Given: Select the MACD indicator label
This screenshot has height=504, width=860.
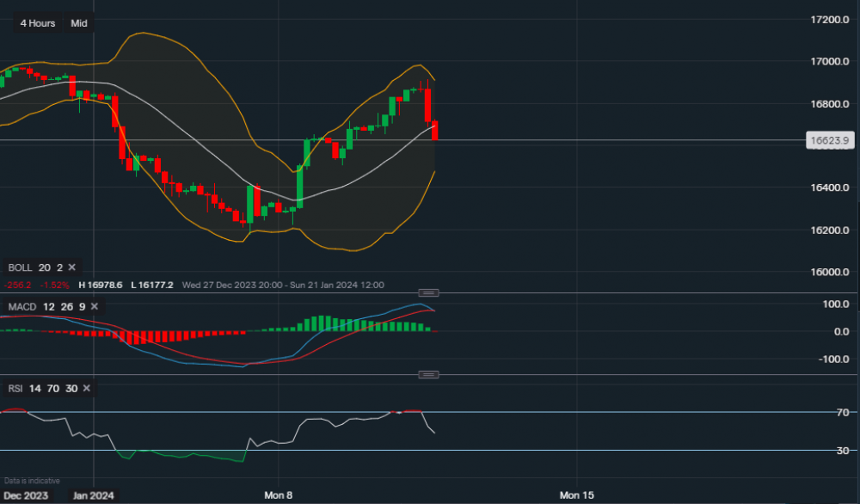Looking at the screenshot, I should (21, 306).
